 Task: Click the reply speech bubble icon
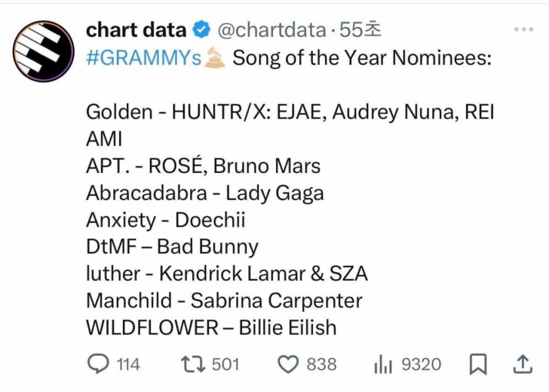pos(98,364)
